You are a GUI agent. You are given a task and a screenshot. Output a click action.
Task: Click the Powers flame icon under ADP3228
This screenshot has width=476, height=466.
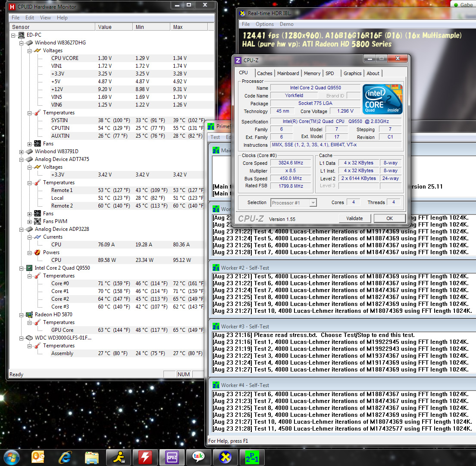point(38,252)
